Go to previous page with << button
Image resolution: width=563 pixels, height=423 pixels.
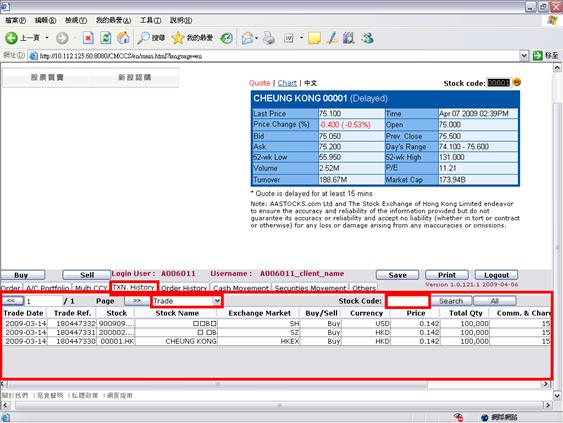[x=12, y=301]
